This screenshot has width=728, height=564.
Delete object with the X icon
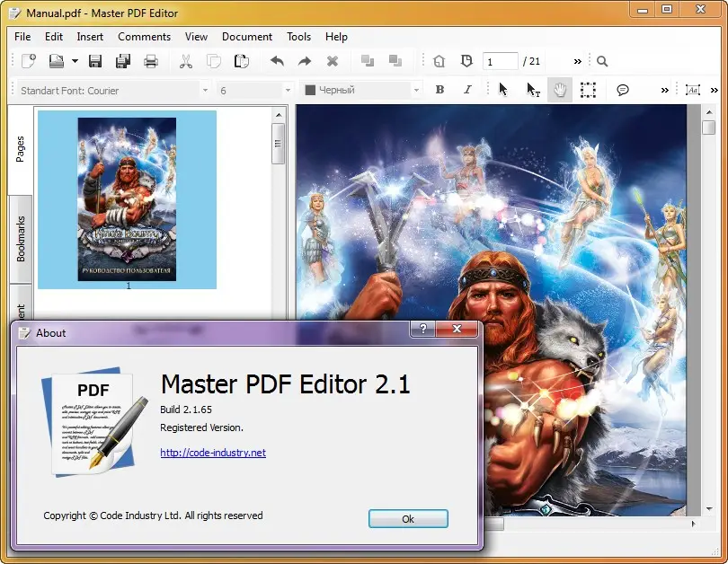(333, 61)
